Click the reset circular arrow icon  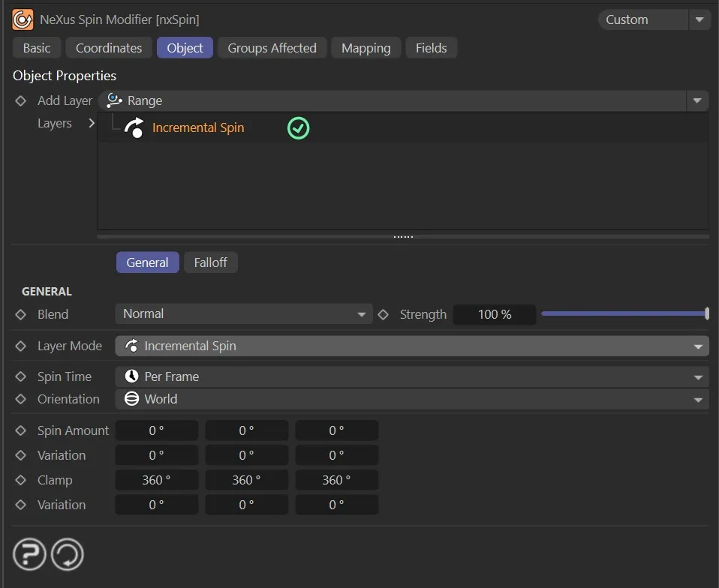click(67, 555)
